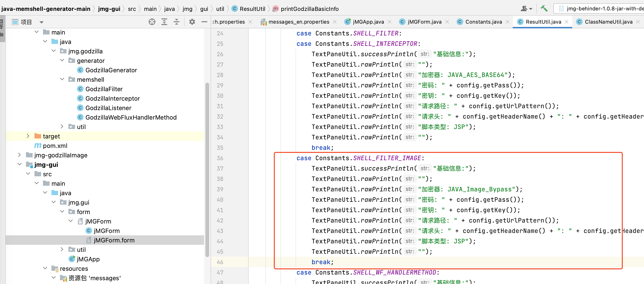Click the Build project hammer icon
This screenshot has width=644, height=284.
544,9
